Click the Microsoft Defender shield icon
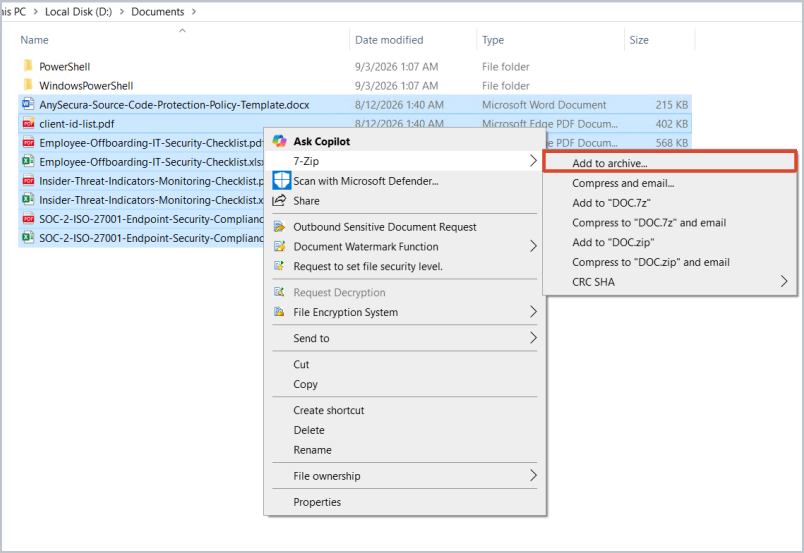The height and width of the screenshot is (553, 804). click(x=282, y=181)
